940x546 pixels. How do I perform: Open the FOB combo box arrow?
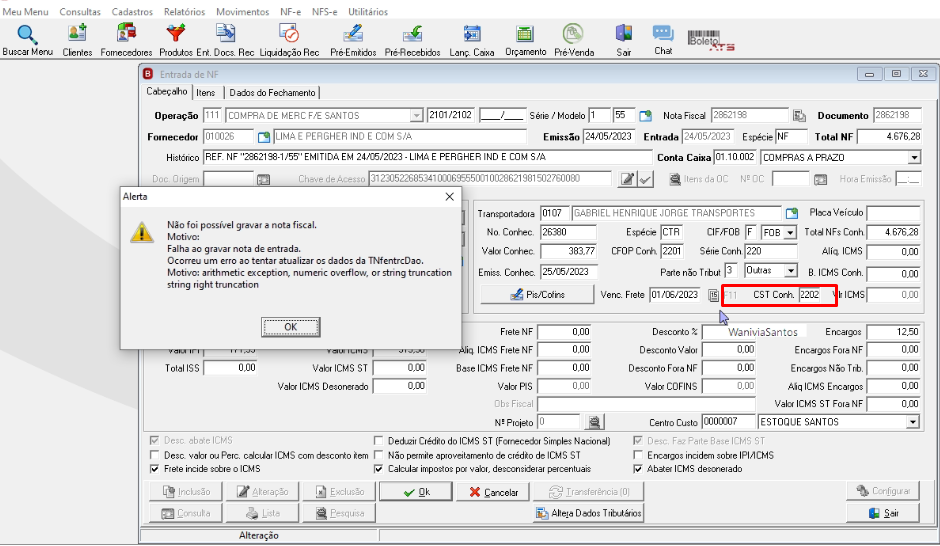click(790, 233)
